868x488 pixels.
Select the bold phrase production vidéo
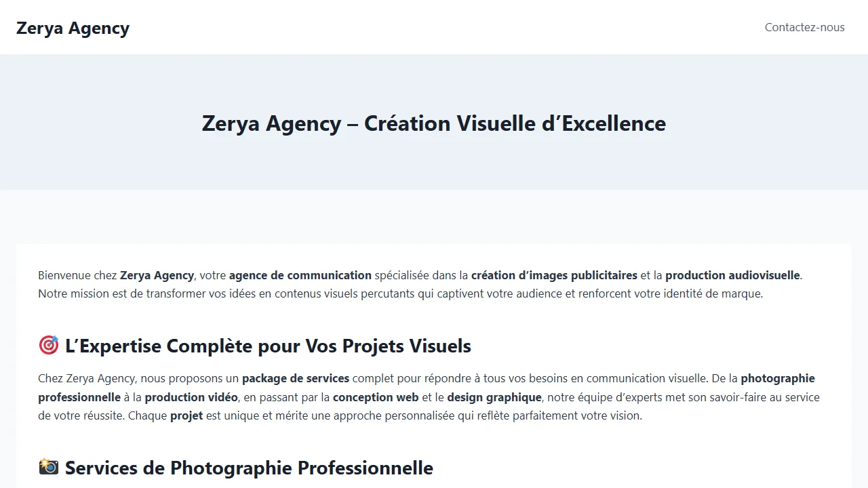point(191,397)
